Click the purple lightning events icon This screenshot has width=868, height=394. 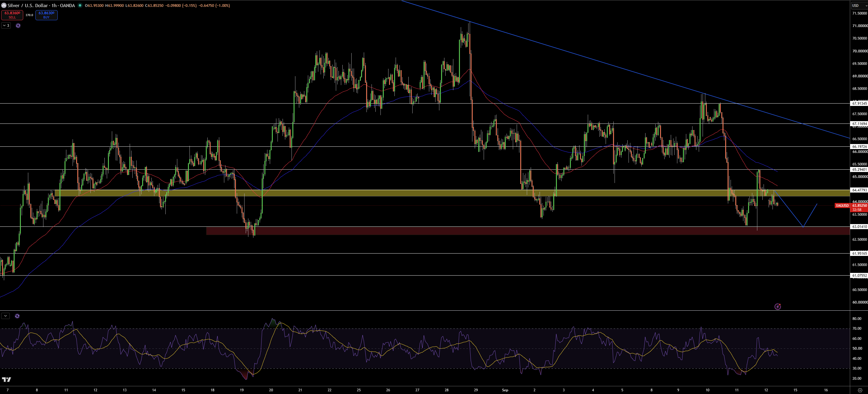click(x=778, y=307)
